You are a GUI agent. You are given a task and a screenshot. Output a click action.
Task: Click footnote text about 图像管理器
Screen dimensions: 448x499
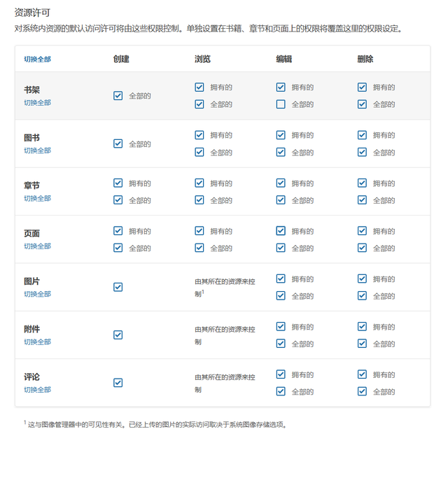(155, 425)
